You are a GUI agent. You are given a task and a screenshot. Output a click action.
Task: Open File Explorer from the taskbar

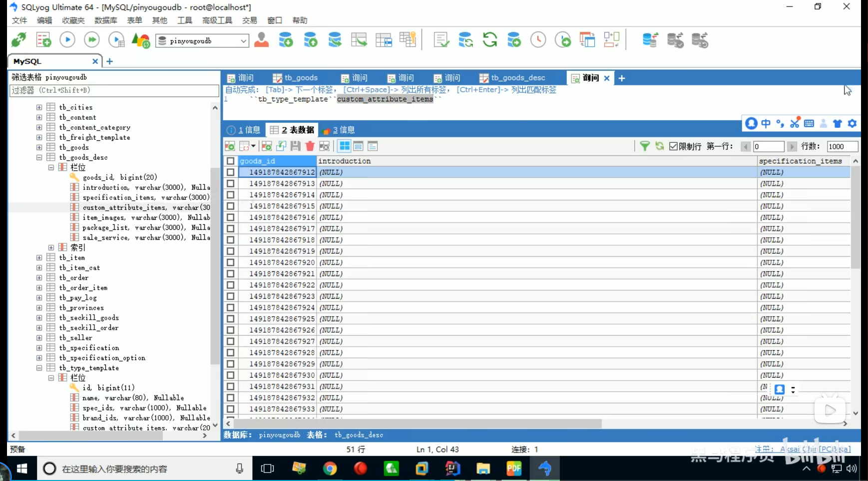tap(483, 469)
